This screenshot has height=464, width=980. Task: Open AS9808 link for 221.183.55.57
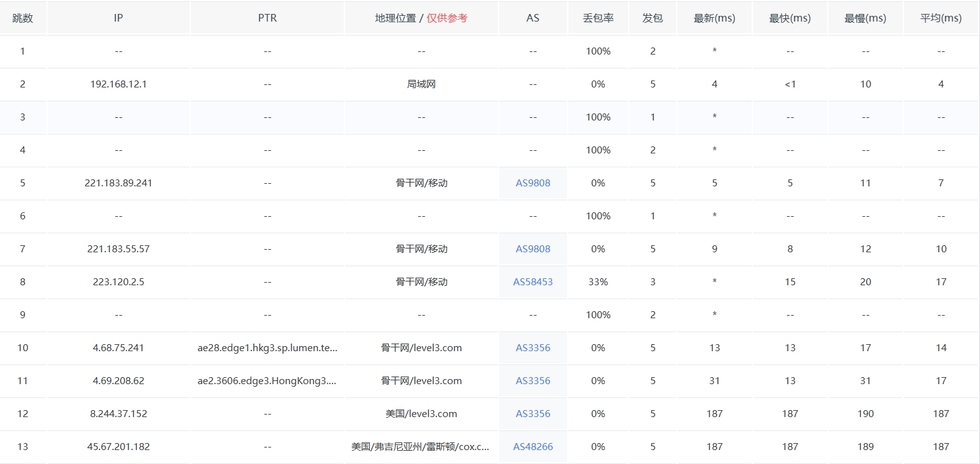tap(533, 249)
